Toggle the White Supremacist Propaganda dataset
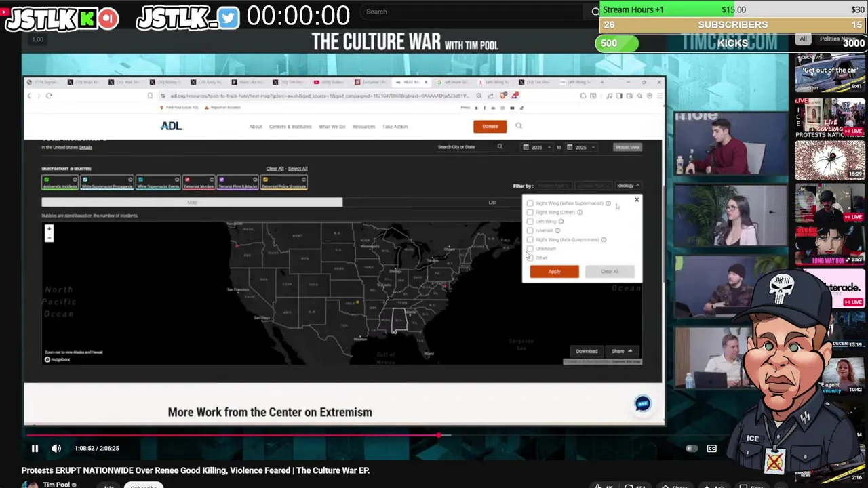The width and height of the screenshot is (868, 488). tap(106, 183)
